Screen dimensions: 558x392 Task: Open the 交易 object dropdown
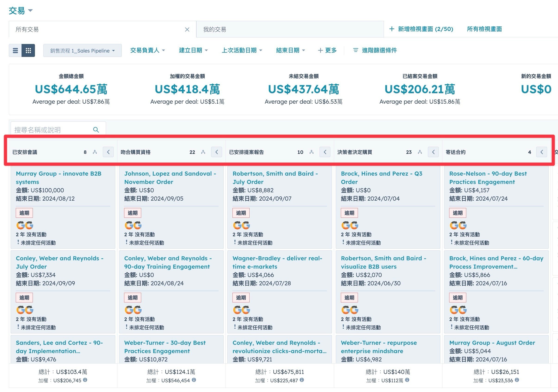pyautogui.click(x=21, y=10)
